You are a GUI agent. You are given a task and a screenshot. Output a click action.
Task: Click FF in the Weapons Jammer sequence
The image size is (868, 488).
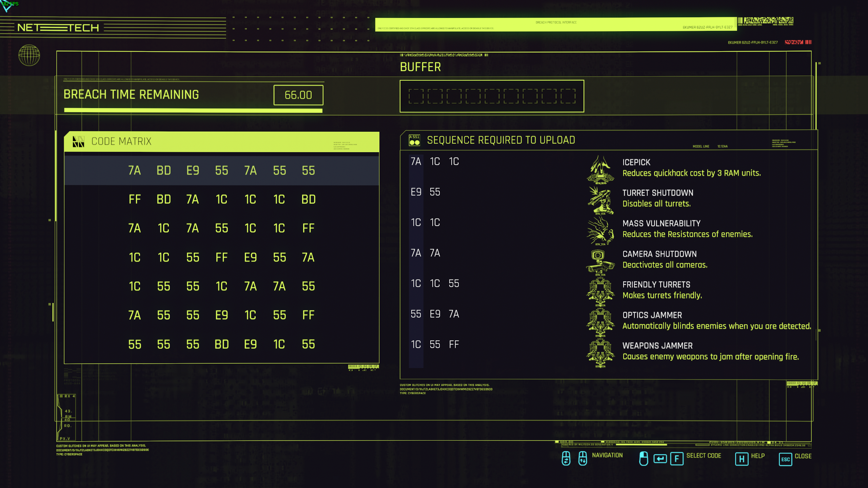pos(454,345)
